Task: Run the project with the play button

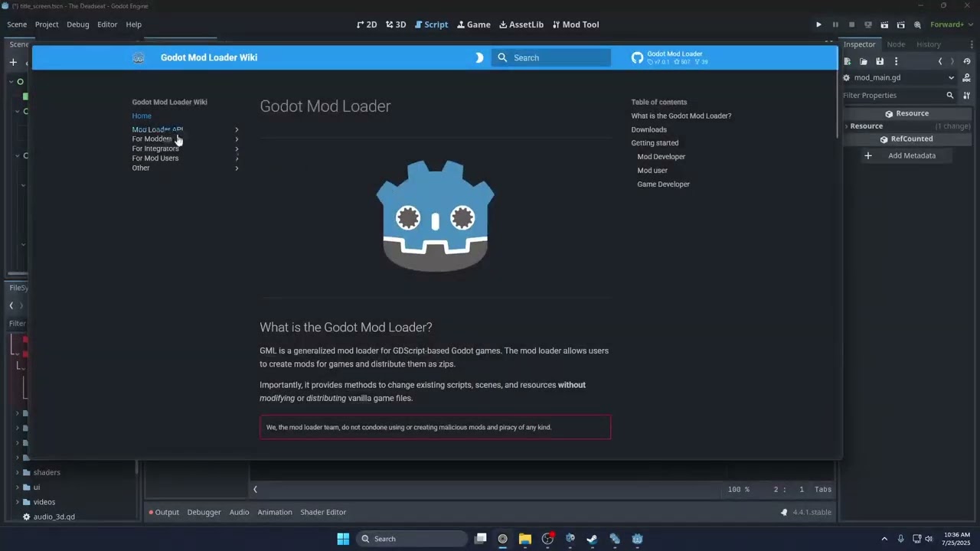Action: pyautogui.click(x=818, y=24)
